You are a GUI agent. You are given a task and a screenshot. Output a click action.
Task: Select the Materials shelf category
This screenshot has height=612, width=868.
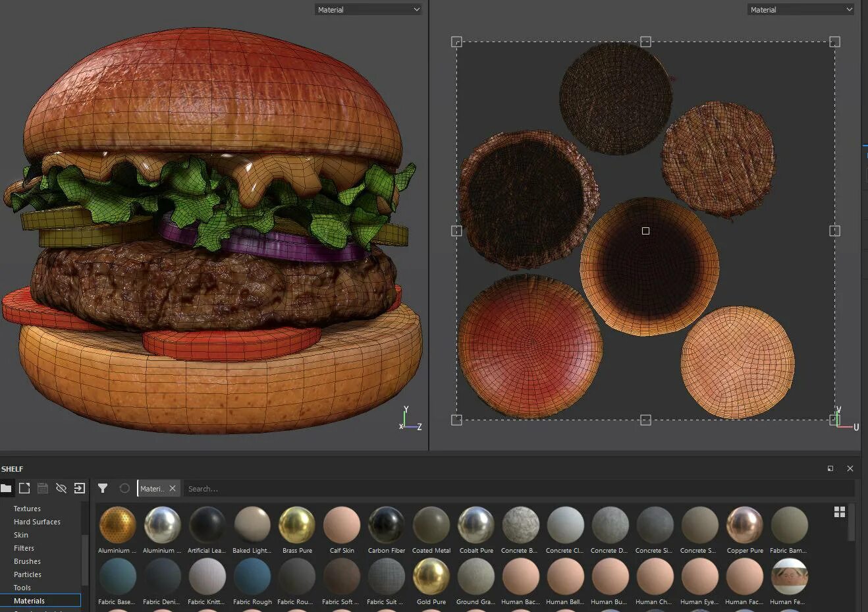point(40,601)
